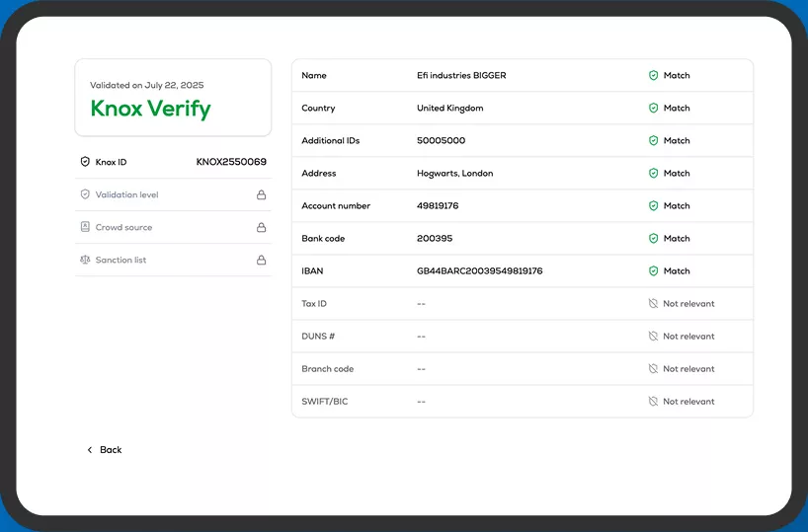Click the IBAN value GB44BARC20039549819176
Screen dimensions: 808x532
tap(479, 270)
